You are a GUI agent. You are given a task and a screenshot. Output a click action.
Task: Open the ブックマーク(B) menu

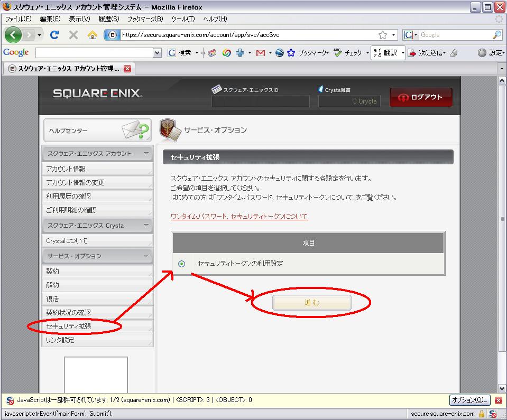(145, 18)
